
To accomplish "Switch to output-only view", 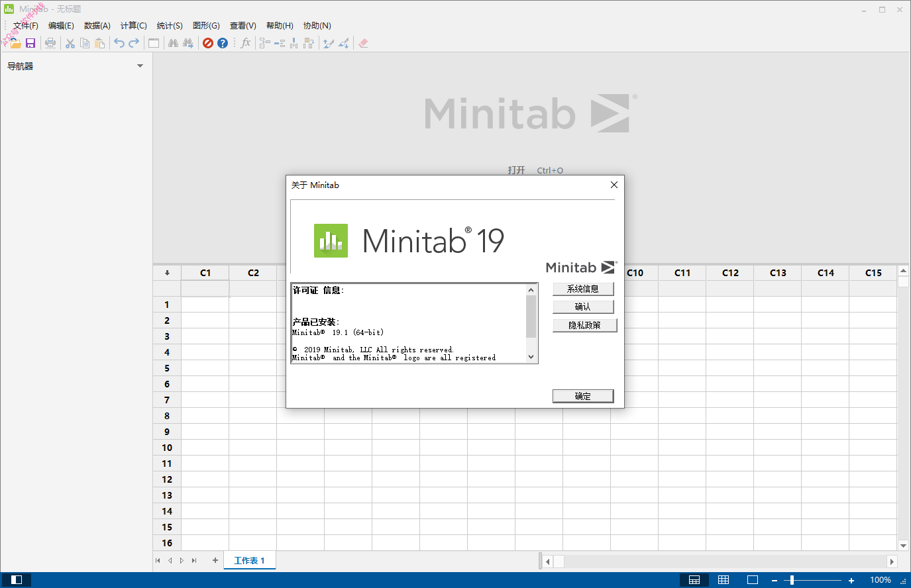I will pyautogui.click(x=753, y=580).
